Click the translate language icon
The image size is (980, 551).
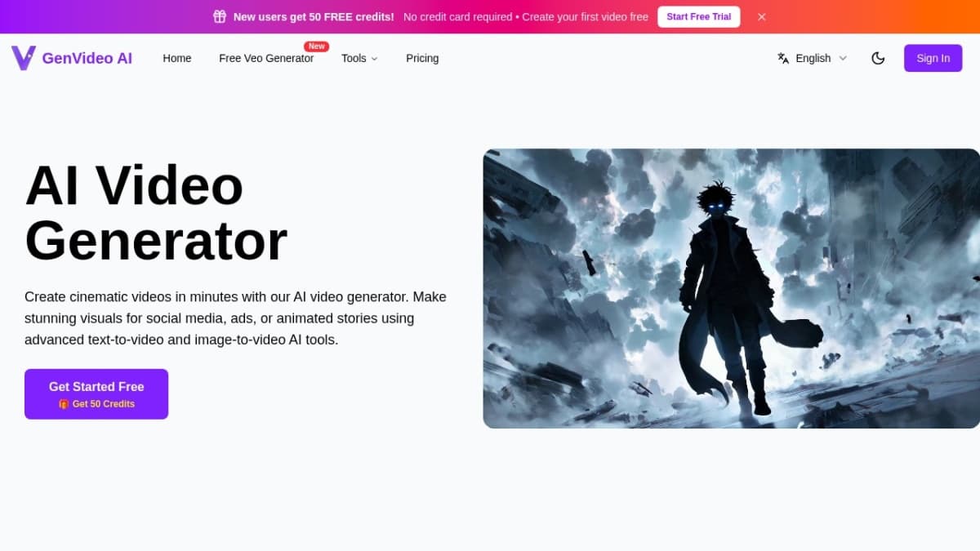[783, 58]
